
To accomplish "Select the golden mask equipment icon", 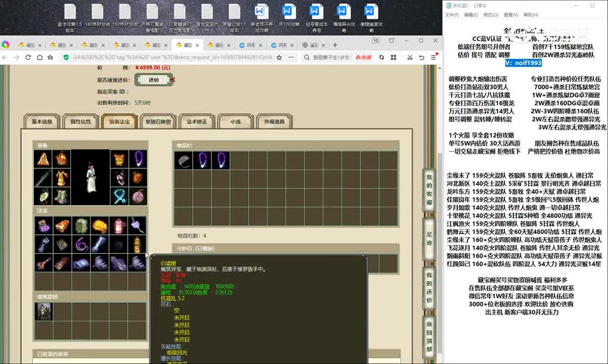I will click(x=119, y=159).
